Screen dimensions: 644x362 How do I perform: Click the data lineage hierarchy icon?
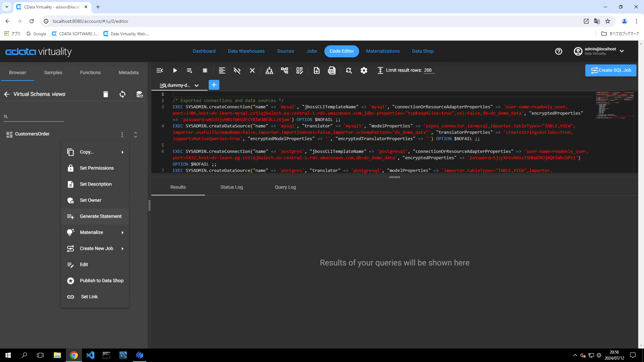pyautogui.click(x=269, y=70)
